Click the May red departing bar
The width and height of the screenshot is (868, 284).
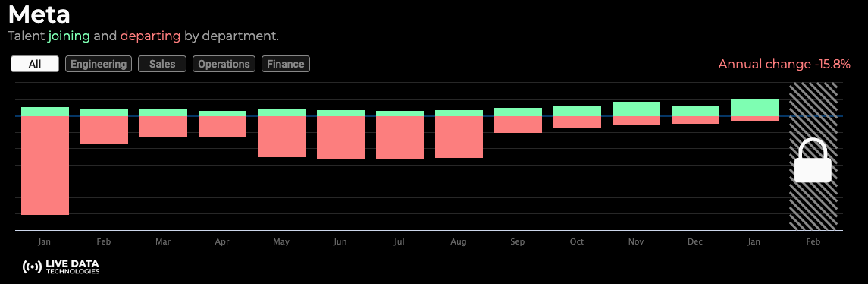pyautogui.click(x=282, y=137)
